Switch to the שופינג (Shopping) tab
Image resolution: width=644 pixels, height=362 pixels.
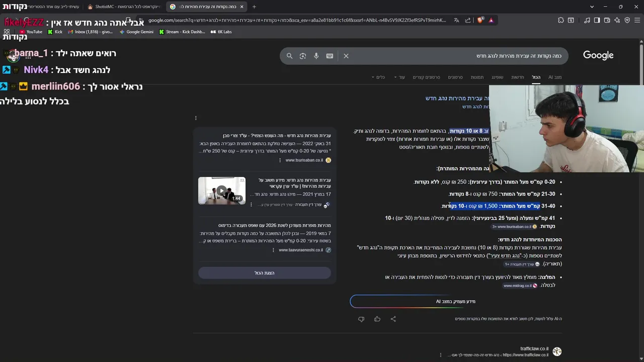497,77
